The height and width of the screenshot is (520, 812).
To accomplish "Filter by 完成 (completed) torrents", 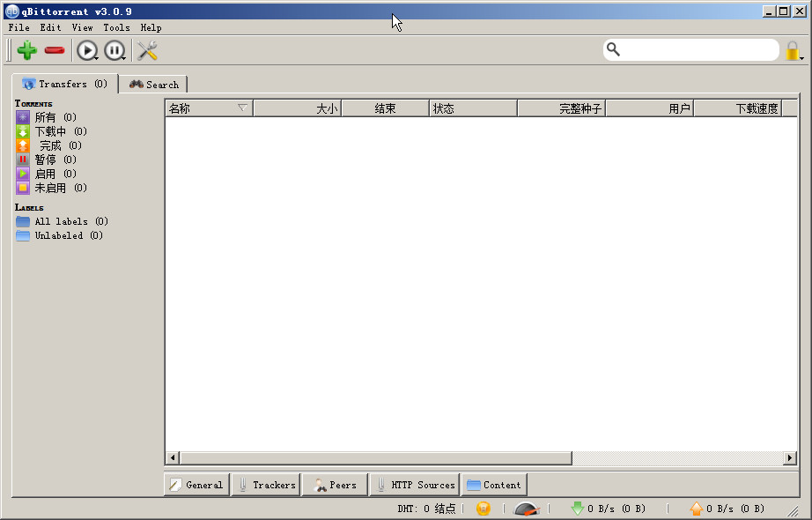I will pyautogui.click(x=48, y=145).
